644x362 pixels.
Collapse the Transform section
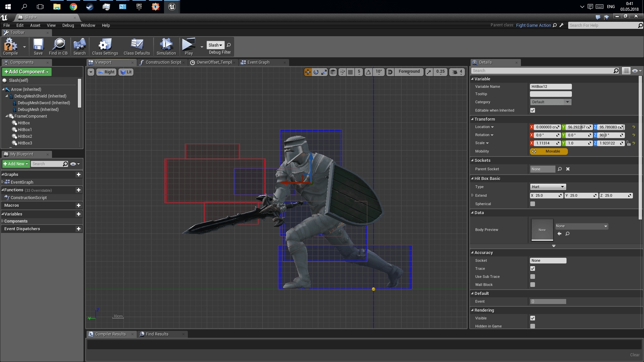click(x=472, y=119)
